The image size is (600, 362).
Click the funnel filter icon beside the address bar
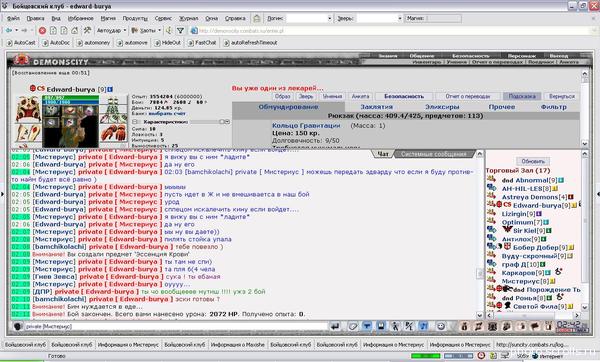[181, 31]
